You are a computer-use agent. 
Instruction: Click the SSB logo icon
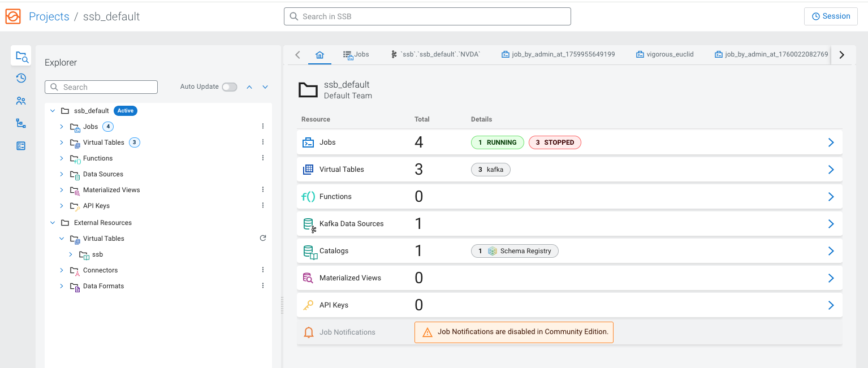click(x=12, y=16)
